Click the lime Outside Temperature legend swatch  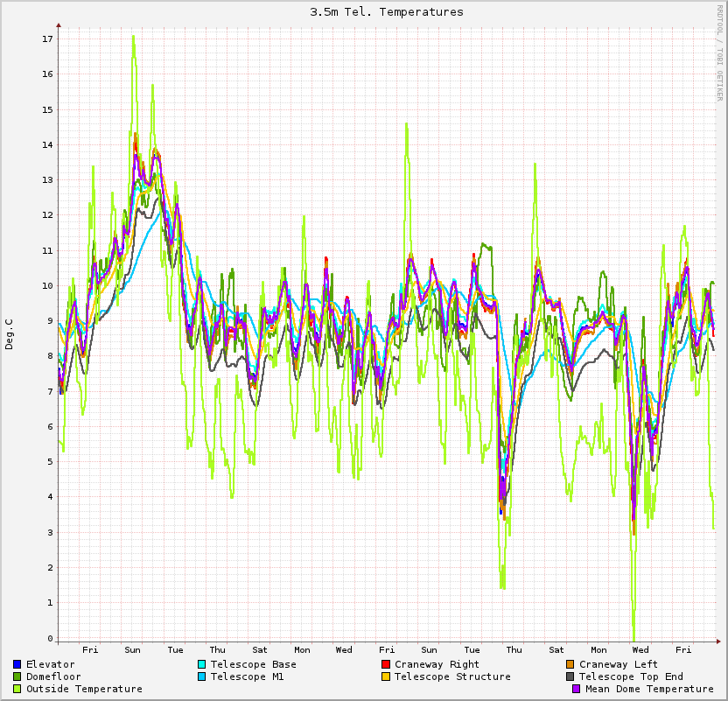coord(17,690)
